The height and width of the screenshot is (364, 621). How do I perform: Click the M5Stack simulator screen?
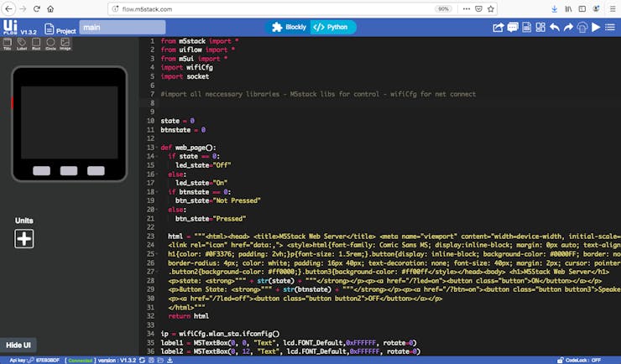coord(70,122)
